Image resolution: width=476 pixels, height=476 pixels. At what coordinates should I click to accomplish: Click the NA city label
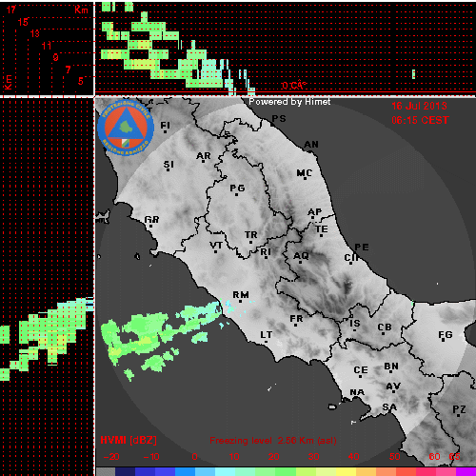[x=357, y=392]
